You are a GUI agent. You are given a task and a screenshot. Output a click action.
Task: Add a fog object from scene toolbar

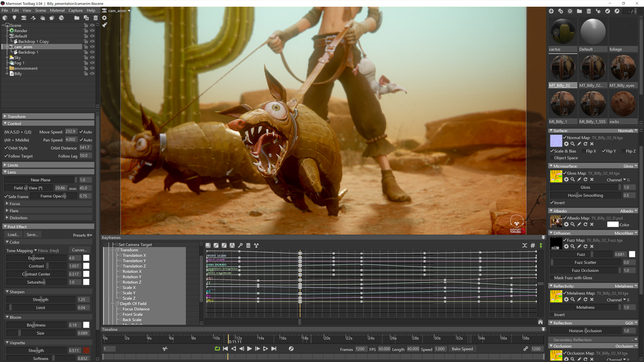click(x=43, y=18)
